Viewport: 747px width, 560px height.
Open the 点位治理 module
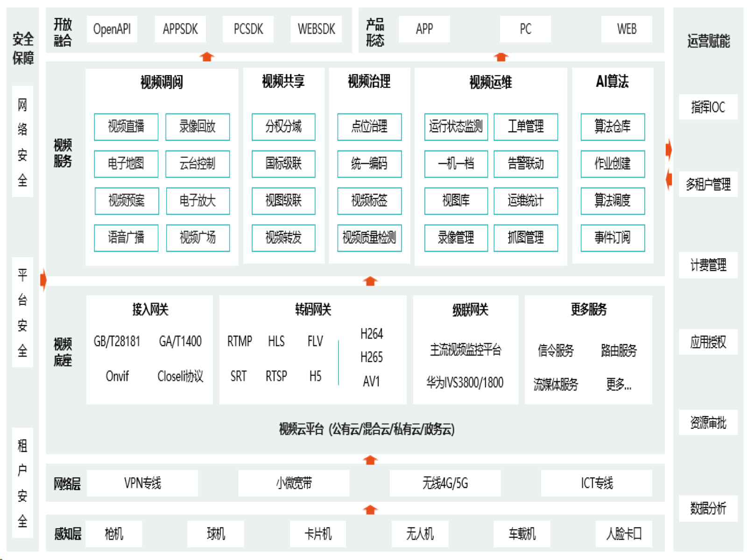369,126
